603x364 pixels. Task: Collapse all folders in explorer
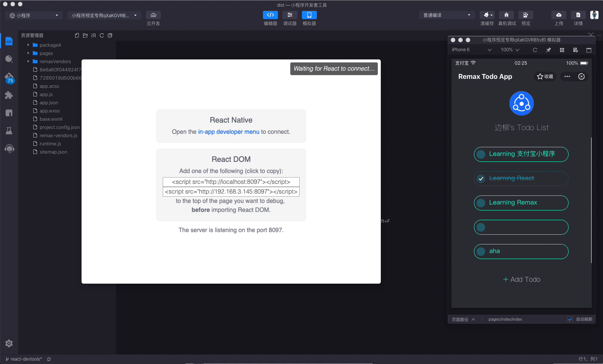click(110, 36)
